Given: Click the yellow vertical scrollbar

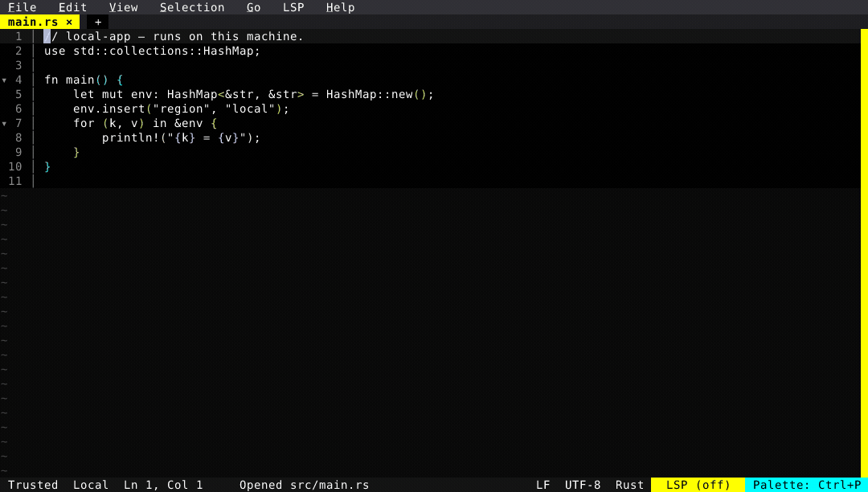Looking at the screenshot, I should point(864,253).
